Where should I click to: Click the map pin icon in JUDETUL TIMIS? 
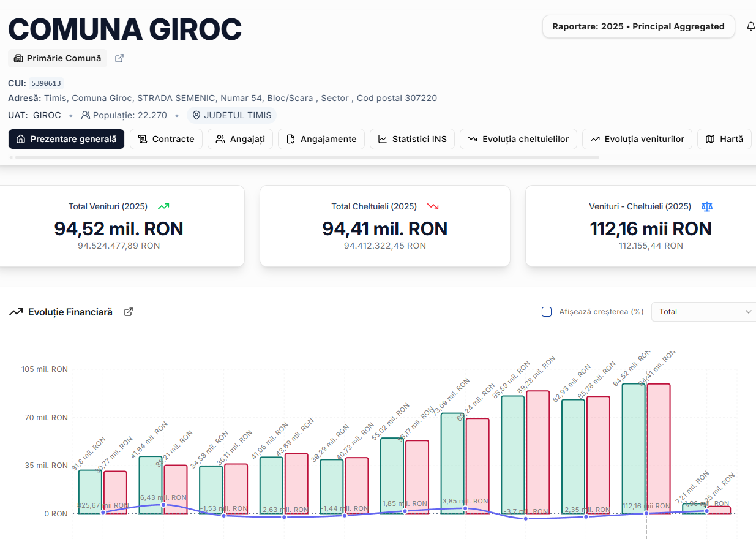(196, 115)
